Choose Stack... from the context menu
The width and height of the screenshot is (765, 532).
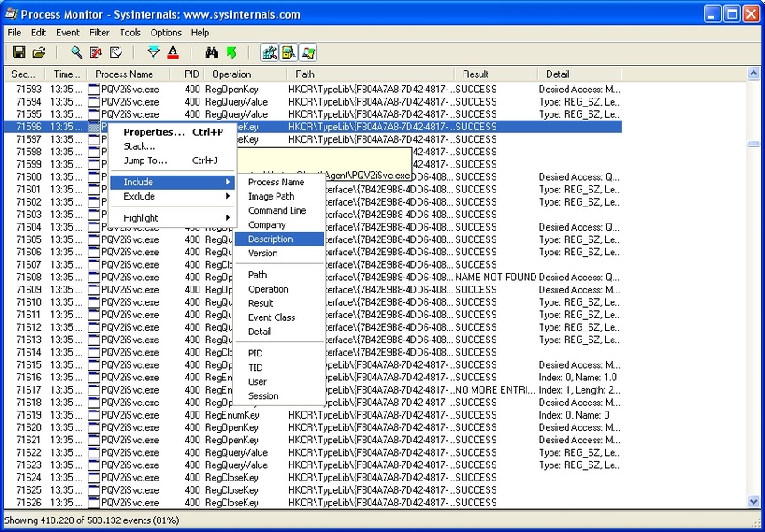(139, 146)
